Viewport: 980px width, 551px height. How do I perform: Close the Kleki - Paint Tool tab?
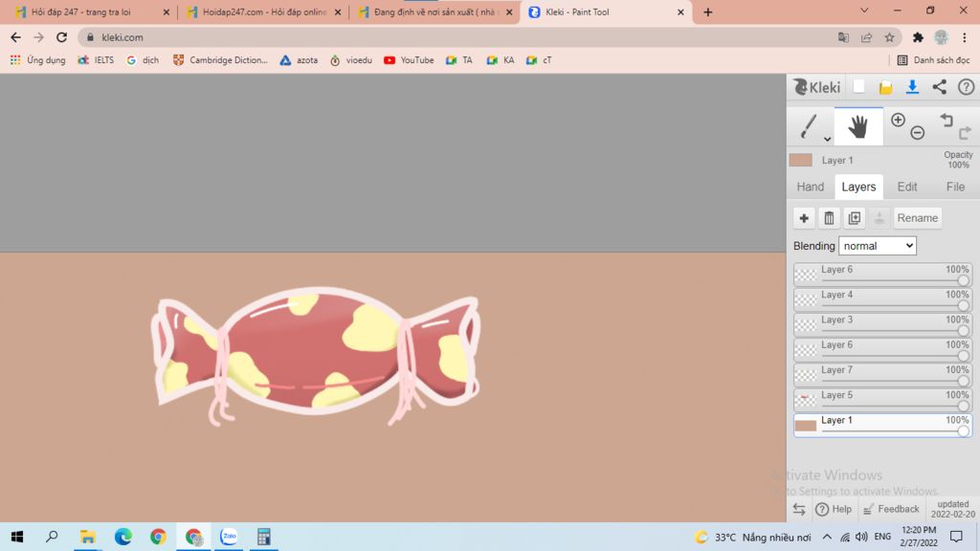click(x=680, y=11)
